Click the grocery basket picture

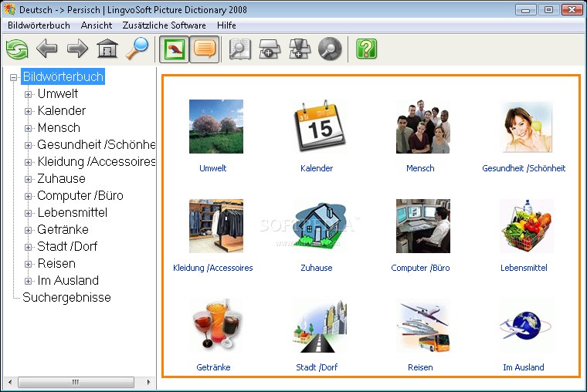(x=527, y=226)
